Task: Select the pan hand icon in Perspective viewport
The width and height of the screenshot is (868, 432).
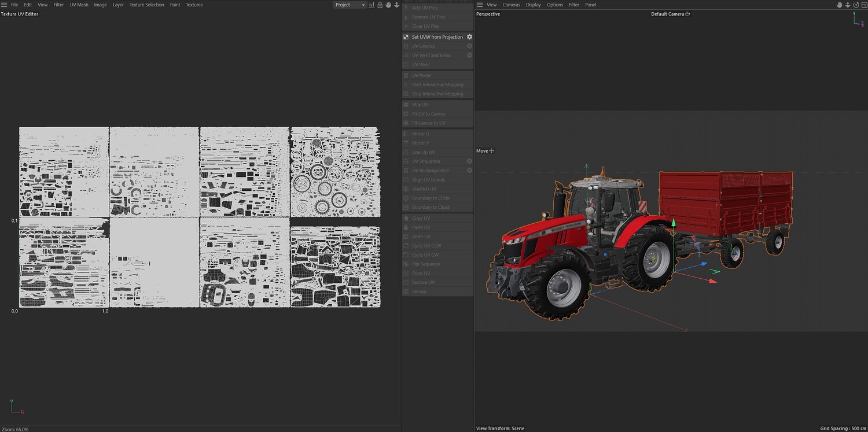Action: [x=839, y=5]
